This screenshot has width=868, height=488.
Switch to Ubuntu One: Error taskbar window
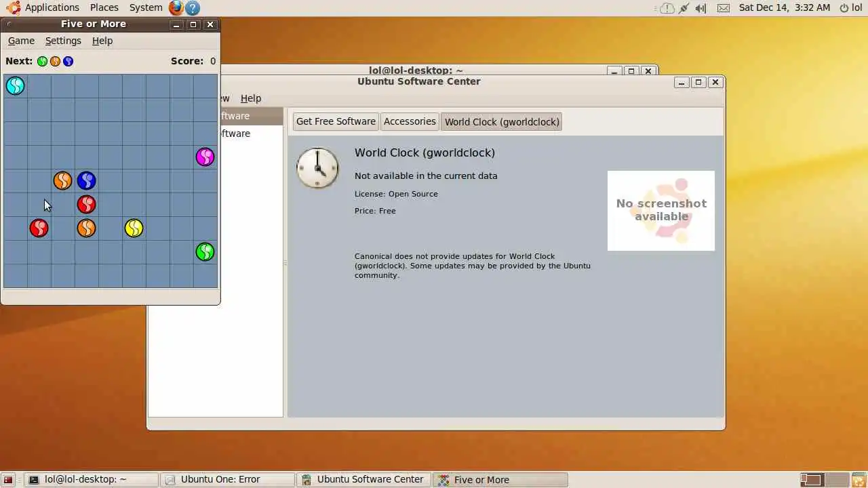pos(229,480)
